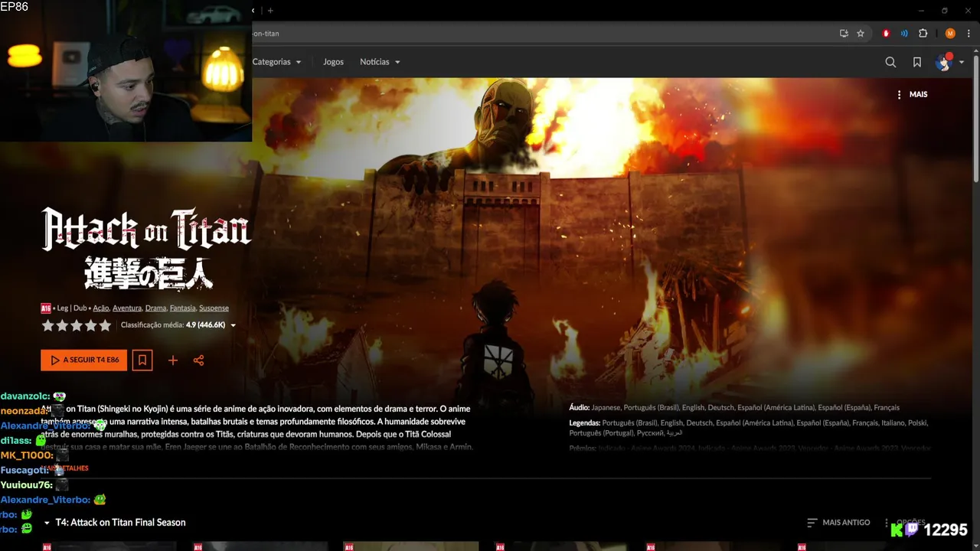
Task: Click the MAIS DETALHES link under description
Action: (x=65, y=468)
